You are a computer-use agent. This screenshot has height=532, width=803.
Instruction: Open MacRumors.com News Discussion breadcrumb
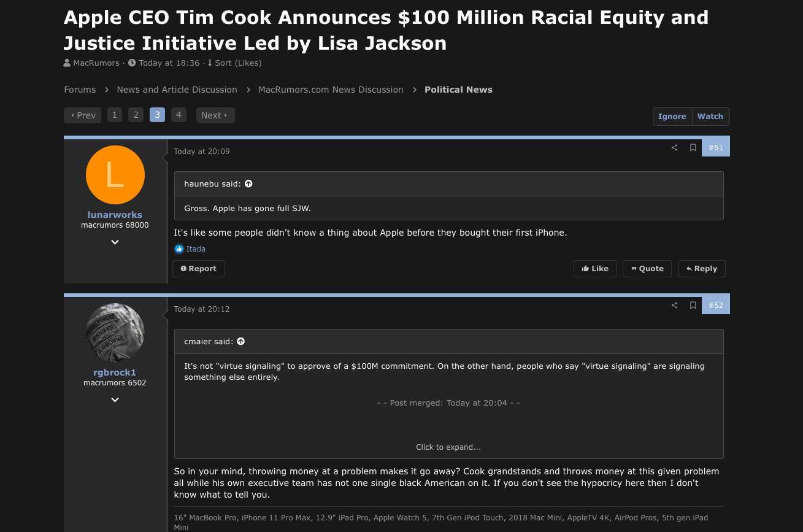tap(331, 90)
